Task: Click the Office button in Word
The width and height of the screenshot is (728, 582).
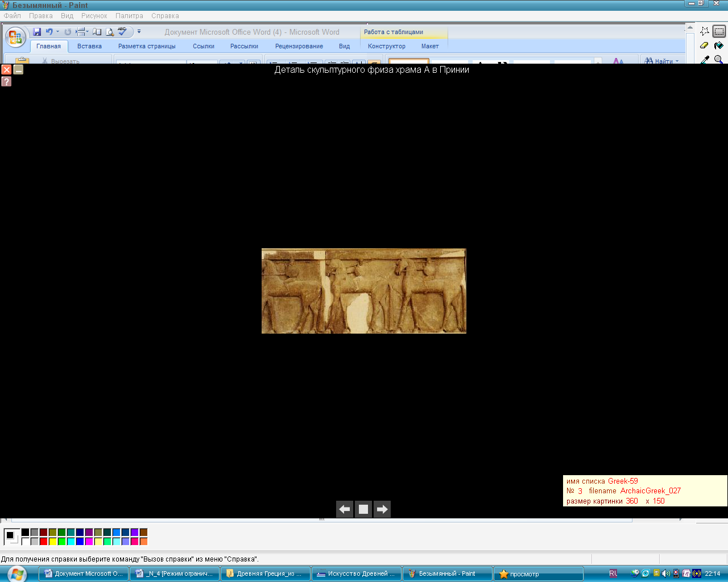Action: coord(15,38)
